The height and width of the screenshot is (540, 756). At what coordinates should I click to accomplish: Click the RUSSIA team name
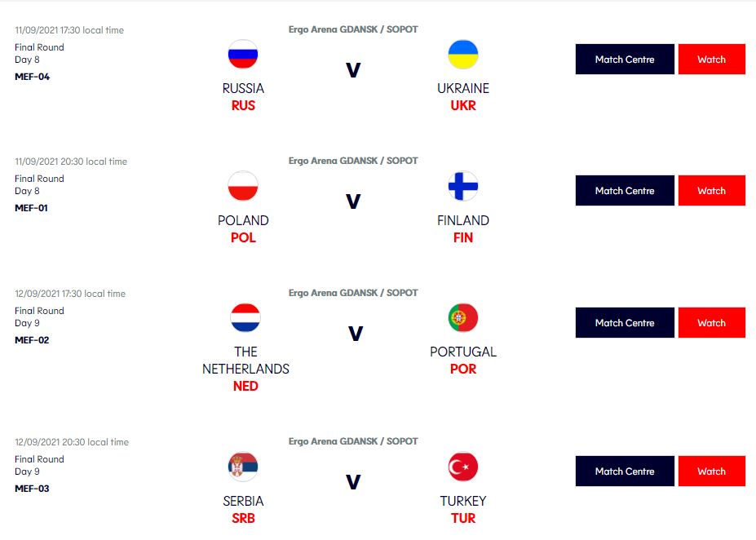(243, 88)
